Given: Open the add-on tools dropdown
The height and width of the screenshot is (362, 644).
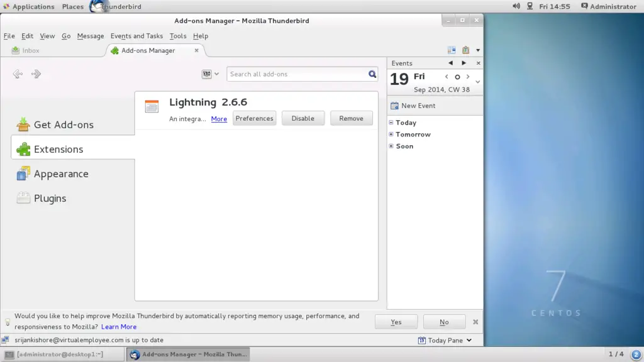Looking at the screenshot, I should (x=210, y=74).
